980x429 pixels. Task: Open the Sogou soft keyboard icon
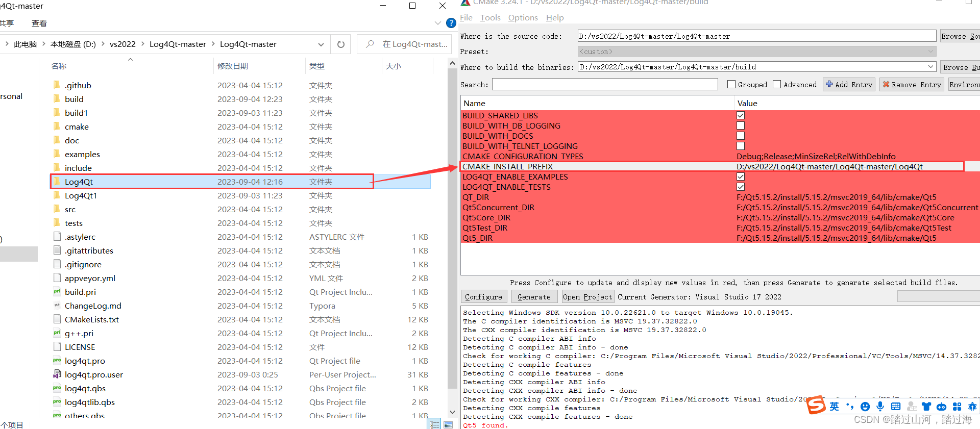896,407
